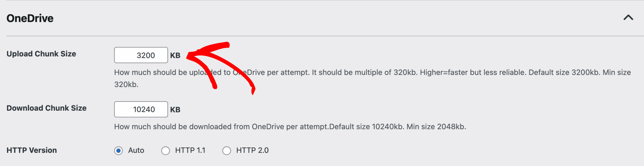This screenshot has width=644, height=166.
Task: Click the Auto radio label text
Action: click(x=136, y=150)
